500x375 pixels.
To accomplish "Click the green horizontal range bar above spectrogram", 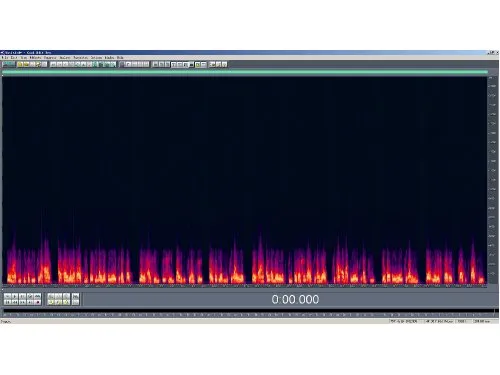I will tap(245, 72).
